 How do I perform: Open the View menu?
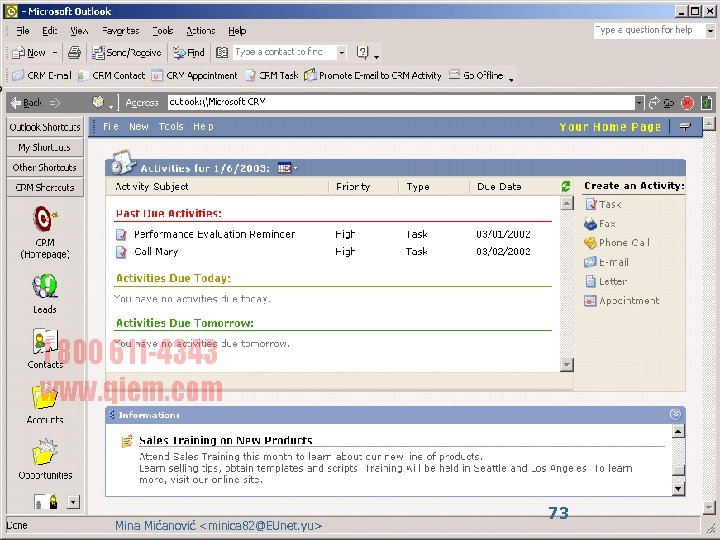(79, 31)
